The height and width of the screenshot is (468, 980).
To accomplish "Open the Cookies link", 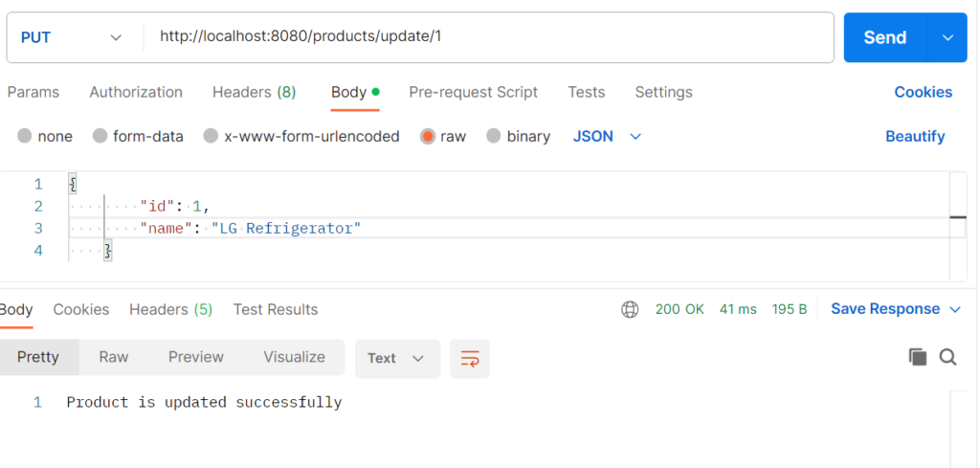I will 924,93.
